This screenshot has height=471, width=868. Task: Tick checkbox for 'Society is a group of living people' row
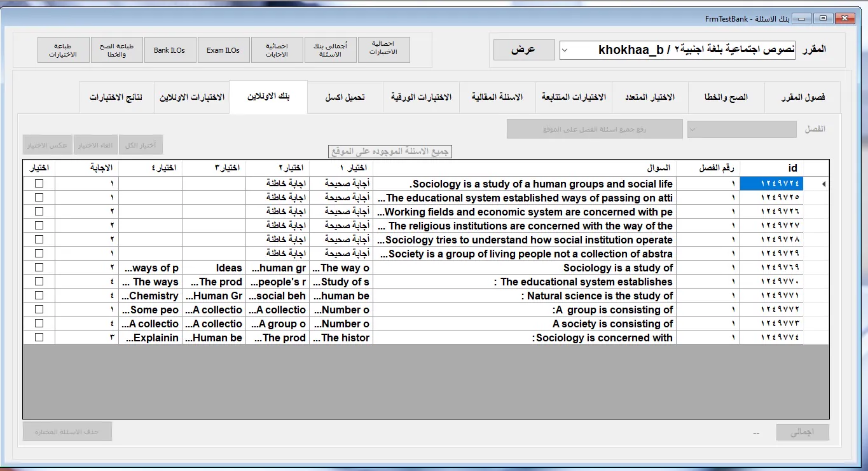(39, 254)
